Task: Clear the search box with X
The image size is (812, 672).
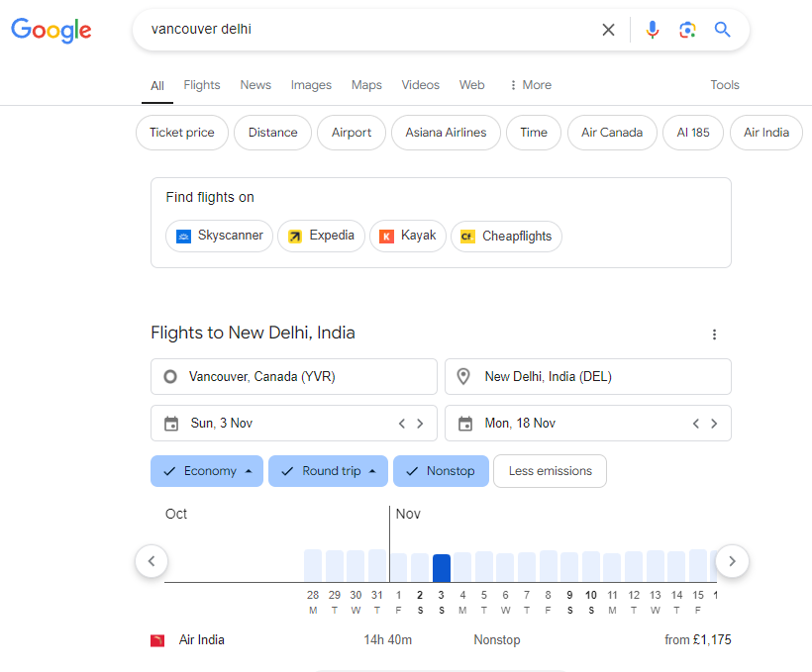Action: point(608,30)
